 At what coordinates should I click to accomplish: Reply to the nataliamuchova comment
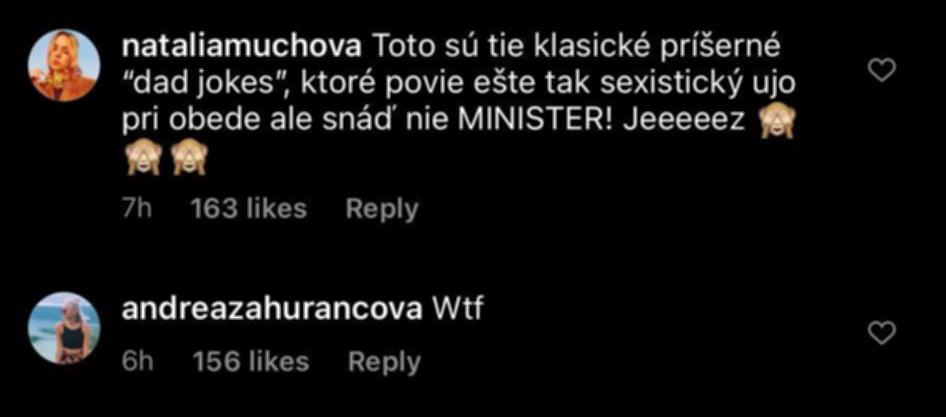382,209
